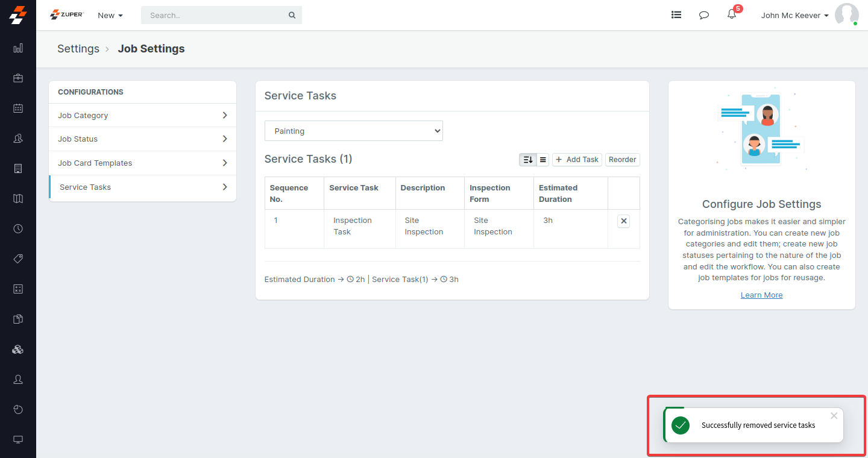Image resolution: width=868 pixels, height=458 pixels.
Task: Open the documents icon in sidebar
Action: (x=18, y=319)
